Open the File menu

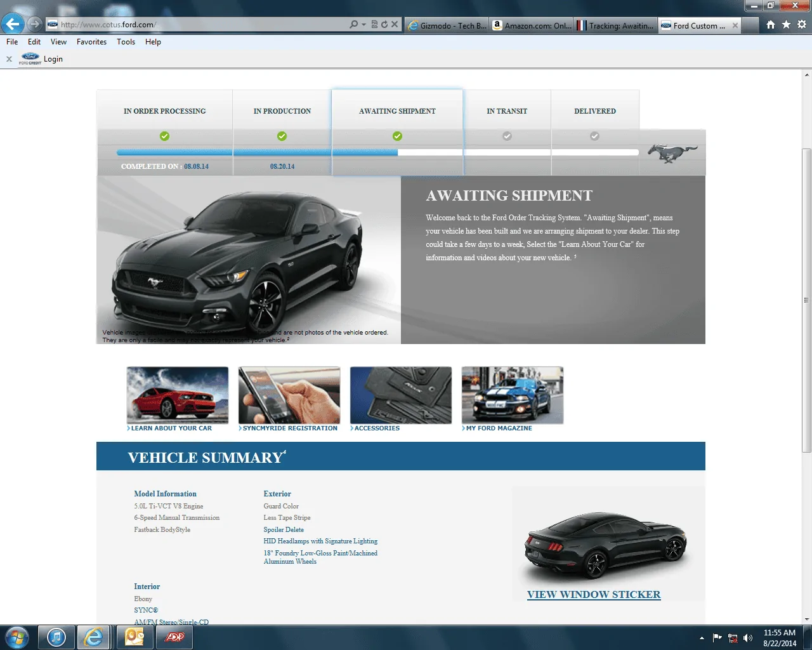tap(12, 42)
